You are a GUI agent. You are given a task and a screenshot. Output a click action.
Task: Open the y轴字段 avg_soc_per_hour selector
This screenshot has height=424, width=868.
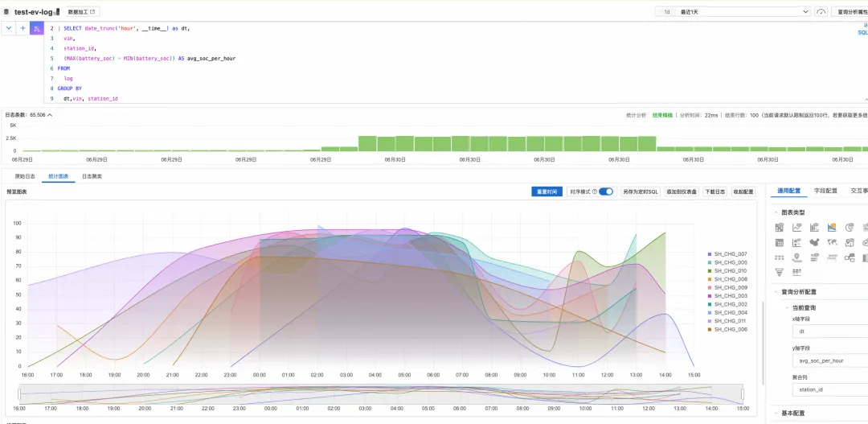coord(829,360)
